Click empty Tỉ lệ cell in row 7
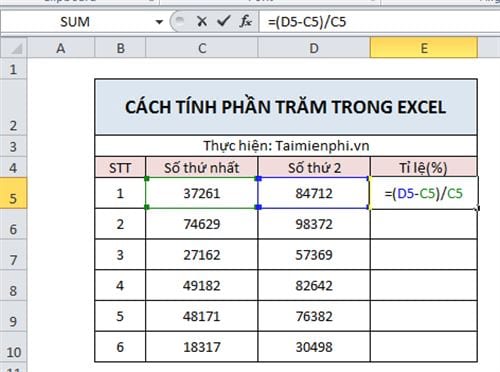The width and height of the screenshot is (500, 372). point(424,254)
